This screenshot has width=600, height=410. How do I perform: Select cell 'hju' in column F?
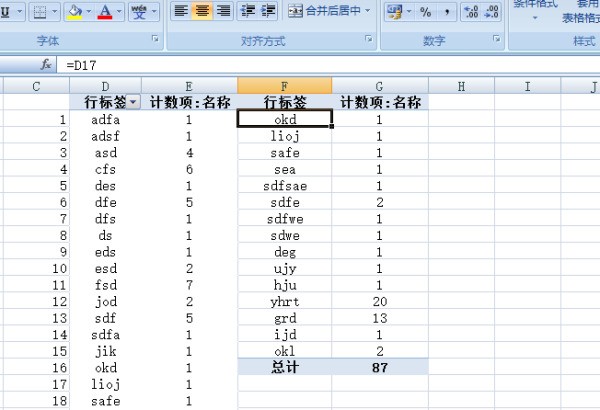[x=285, y=285]
